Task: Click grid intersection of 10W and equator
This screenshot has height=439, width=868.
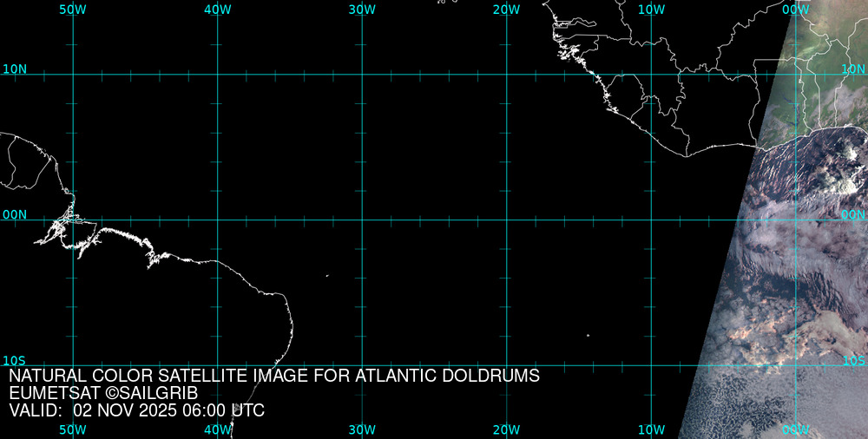Action: pos(651,219)
